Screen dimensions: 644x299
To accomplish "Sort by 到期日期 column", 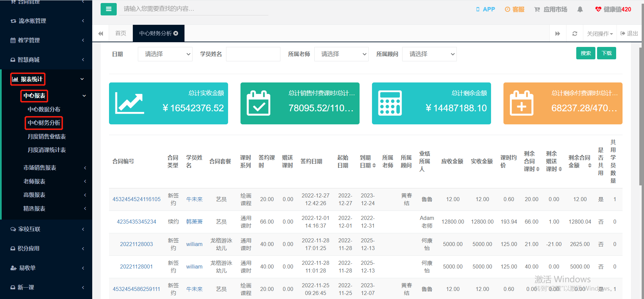I will (374, 165).
